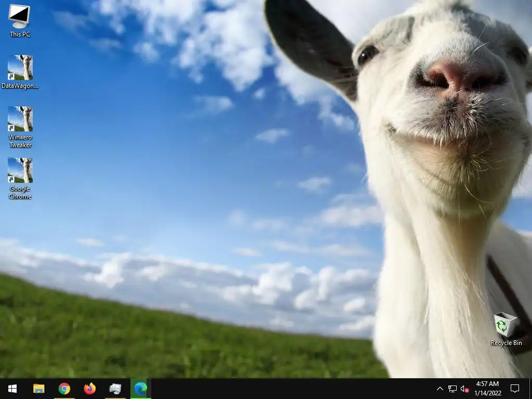The height and width of the screenshot is (399, 532).
Task: Launch Firefox from the taskbar
Action: 89,389
